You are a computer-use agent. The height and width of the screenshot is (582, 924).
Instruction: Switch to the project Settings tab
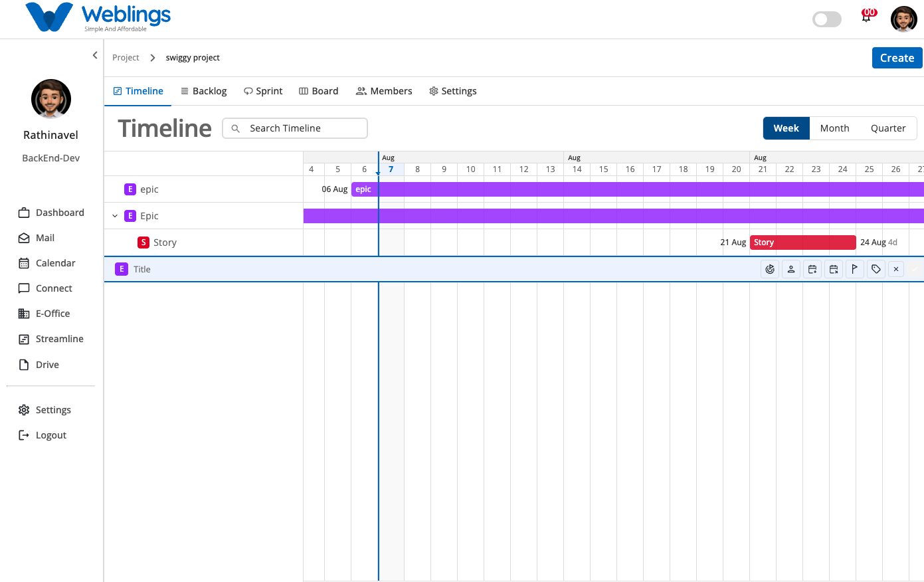click(x=453, y=91)
